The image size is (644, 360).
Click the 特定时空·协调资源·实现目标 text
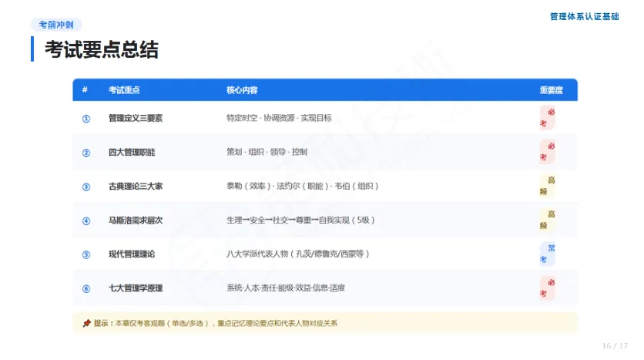pyautogui.click(x=280, y=118)
